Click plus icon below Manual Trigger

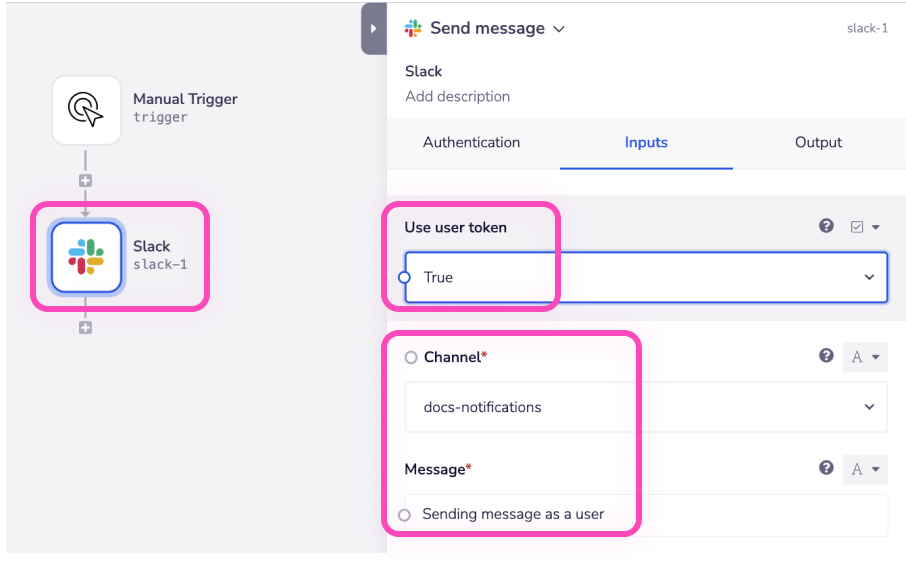tap(85, 181)
